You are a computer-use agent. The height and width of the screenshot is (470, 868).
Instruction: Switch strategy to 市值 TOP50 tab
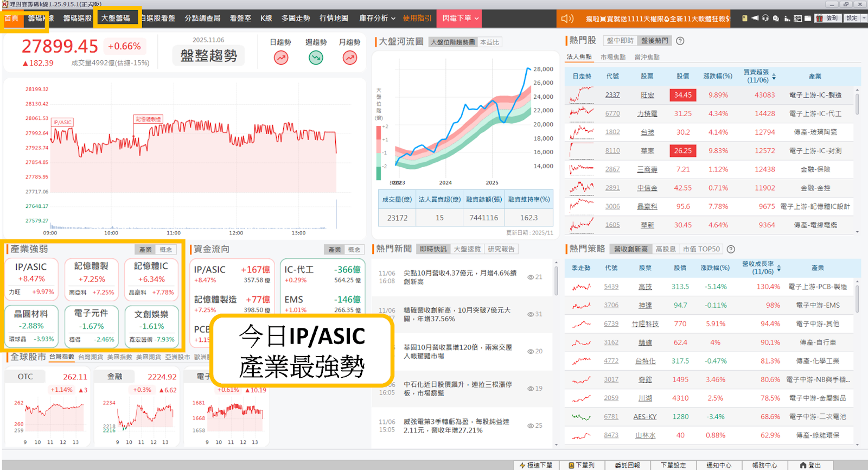tap(701, 249)
